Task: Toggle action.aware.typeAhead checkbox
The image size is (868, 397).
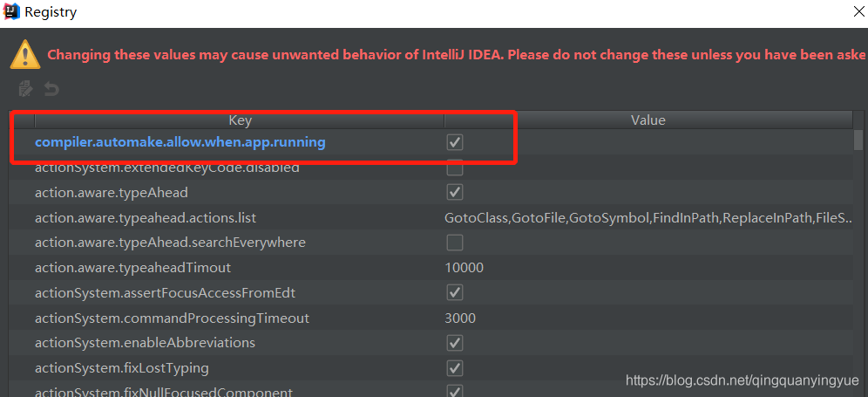Action: point(455,193)
